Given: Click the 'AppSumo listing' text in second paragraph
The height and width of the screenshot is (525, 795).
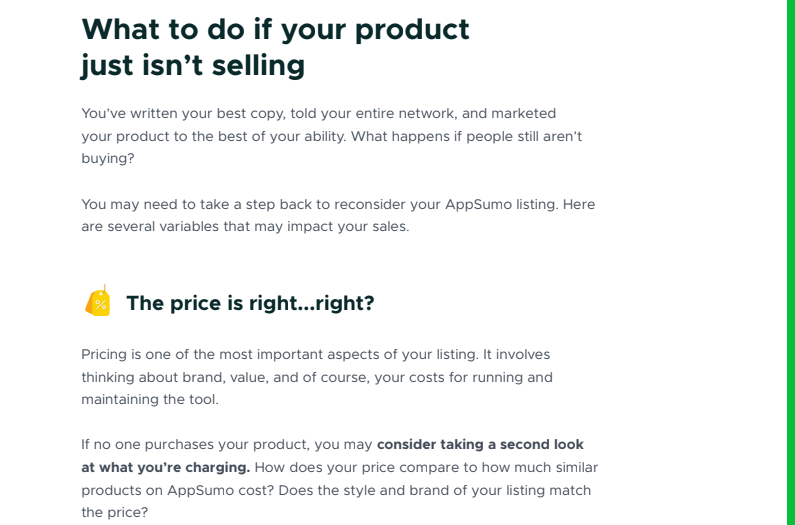Looking at the screenshot, I should coord(499,204).
